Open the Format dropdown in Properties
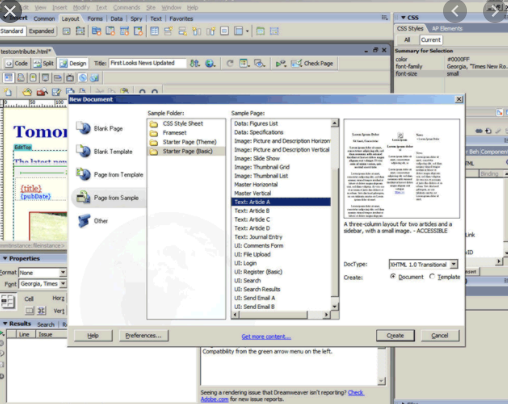This screenshot has width=508, height=404. [63, 273]
